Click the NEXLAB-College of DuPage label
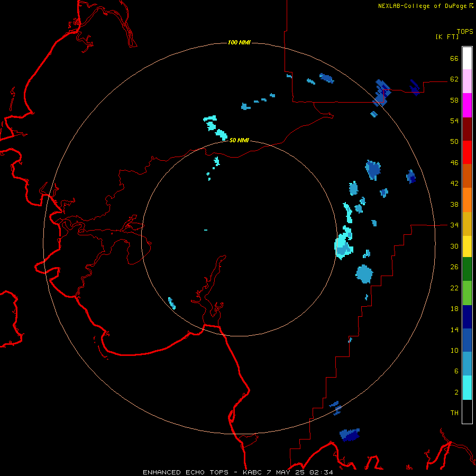Viewport: 476px width, 476px height. (422, 6)
